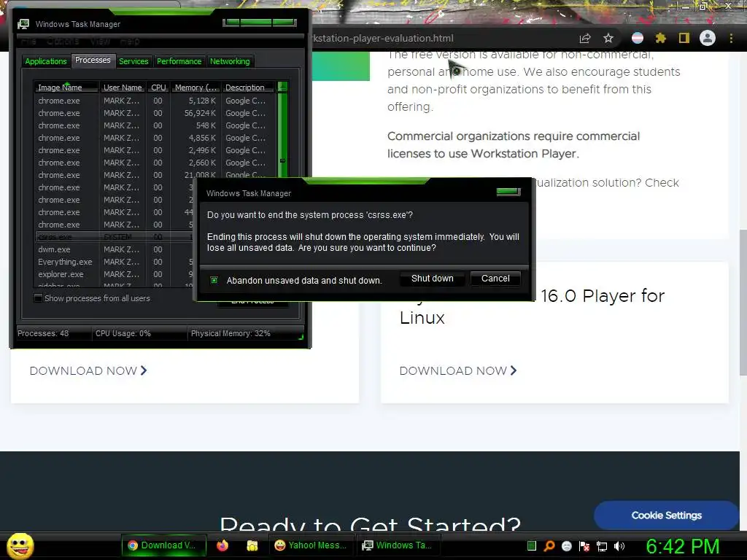Image resolution: width=747 pixels, height=560 pixels.
Task: Click the 6:42 PM taskbar clock
Action: pos(682,546)
